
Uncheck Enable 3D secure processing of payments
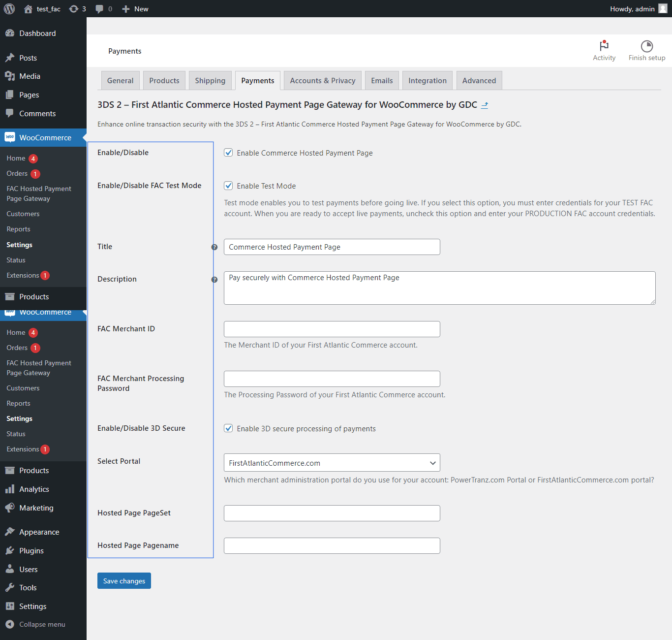coord(228,428)
